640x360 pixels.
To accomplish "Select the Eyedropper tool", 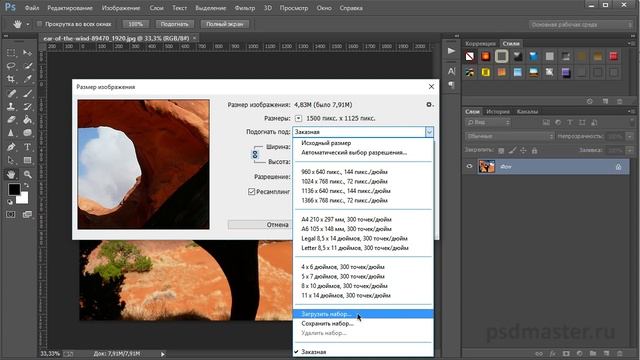I will coord(27,79).
